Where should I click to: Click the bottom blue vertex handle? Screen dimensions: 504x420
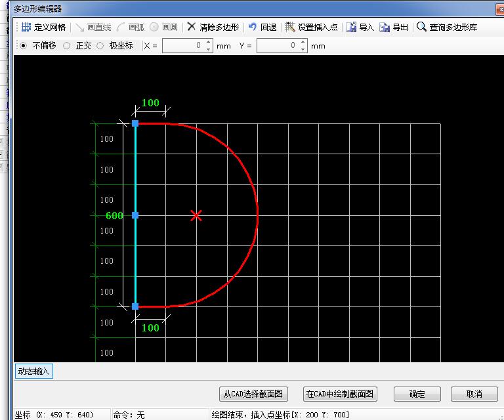[x=135, y=306]
